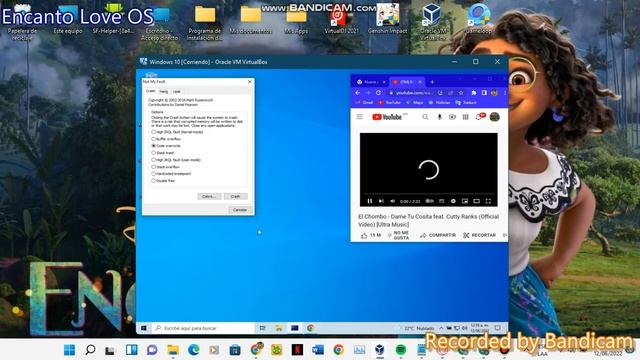The height and width of the screenshot is (360, 640).
Task: Click the Colors... button in Not My Fault
Action: 209,196
